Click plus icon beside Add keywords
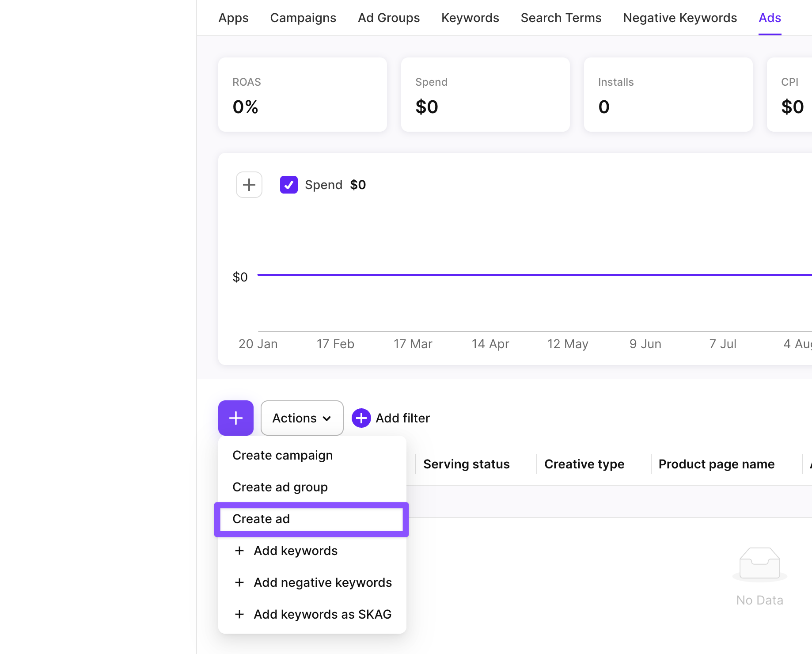This screenshot has height=654, width=812. [239, 551]
